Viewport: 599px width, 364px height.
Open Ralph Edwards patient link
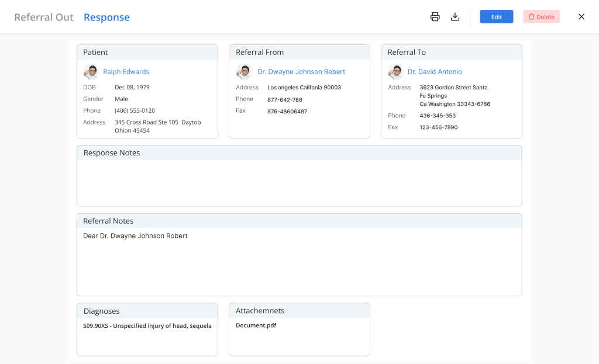(126, 72)
